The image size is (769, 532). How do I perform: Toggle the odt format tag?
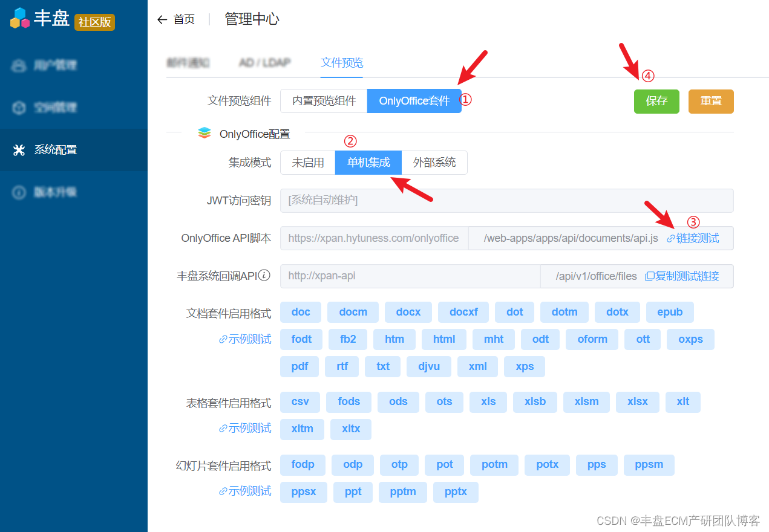click(541, 339)
